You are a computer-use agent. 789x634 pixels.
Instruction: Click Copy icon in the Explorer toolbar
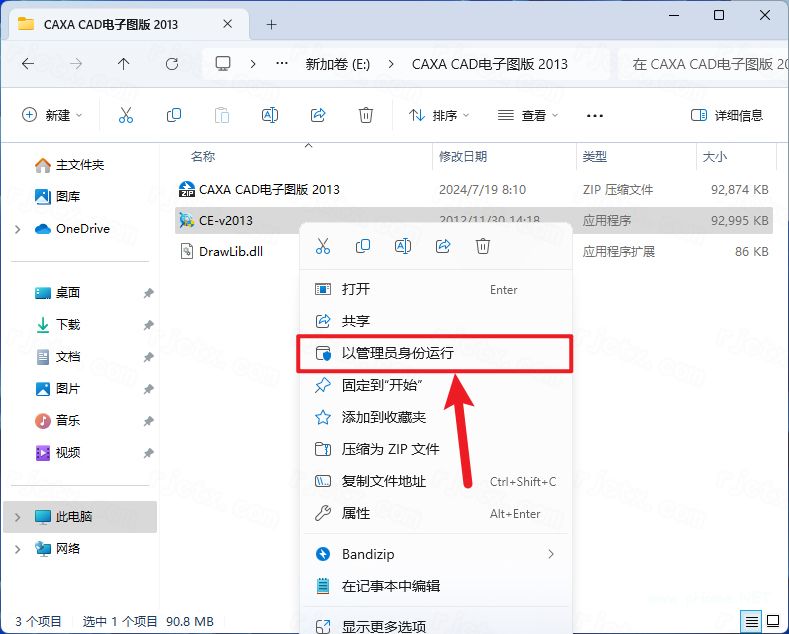pyautogui.click(x=174, y=115)
